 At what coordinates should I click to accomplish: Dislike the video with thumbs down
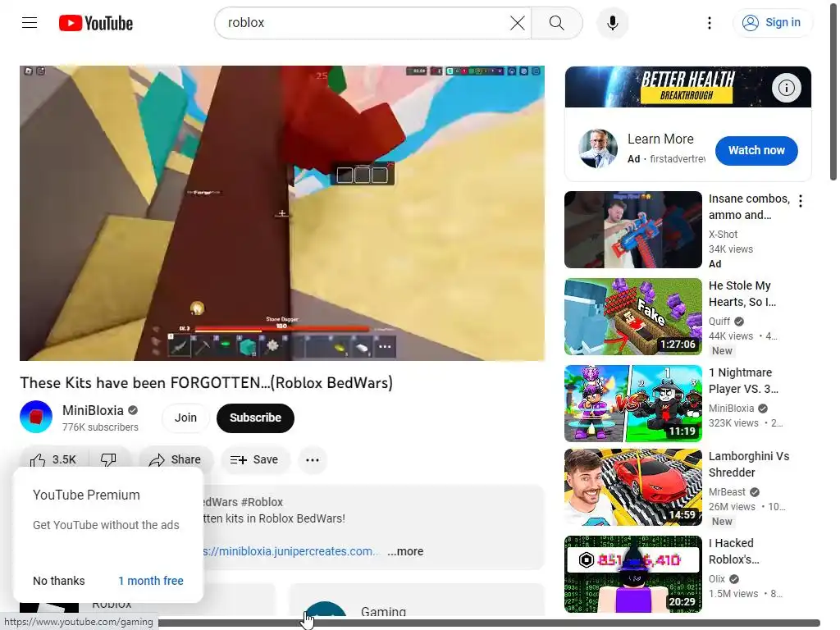click(x=109, y=459)
